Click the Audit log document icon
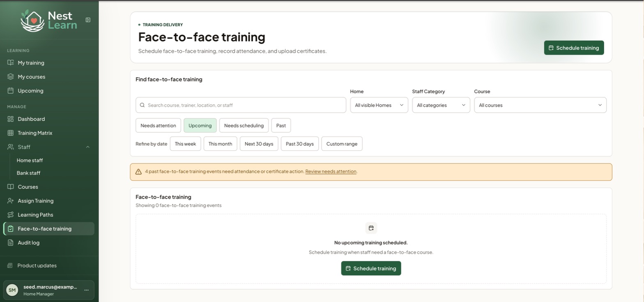644x302 pixels. tap(11, 243)
